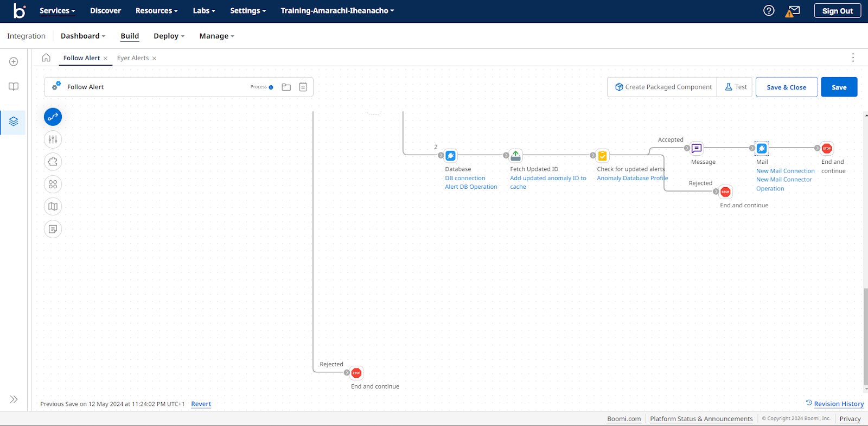
Task: Click the Revert link
Action: coord(201,404)
